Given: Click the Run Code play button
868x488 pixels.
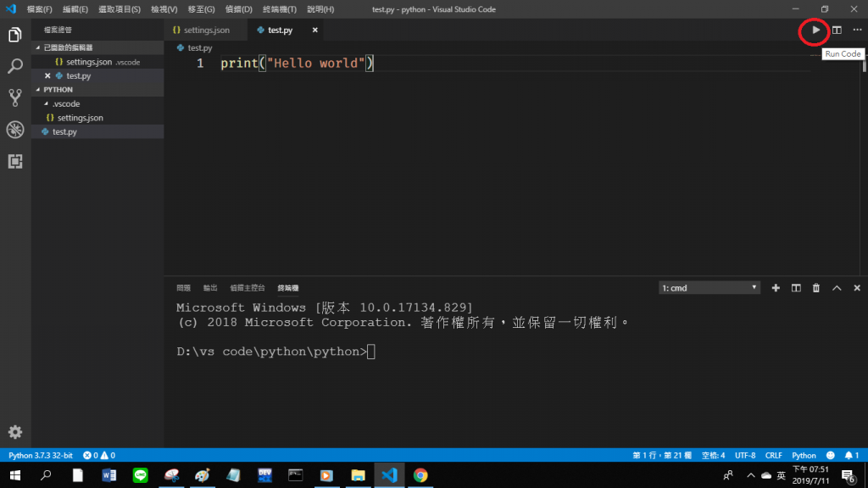Looking at the screenshot, I should pos(815,30).
